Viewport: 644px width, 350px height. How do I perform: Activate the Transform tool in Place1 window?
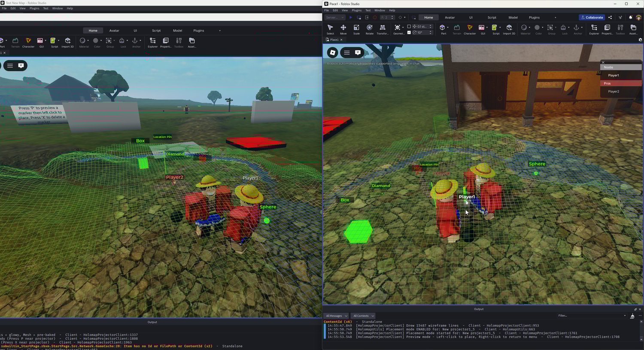[383, 29]
